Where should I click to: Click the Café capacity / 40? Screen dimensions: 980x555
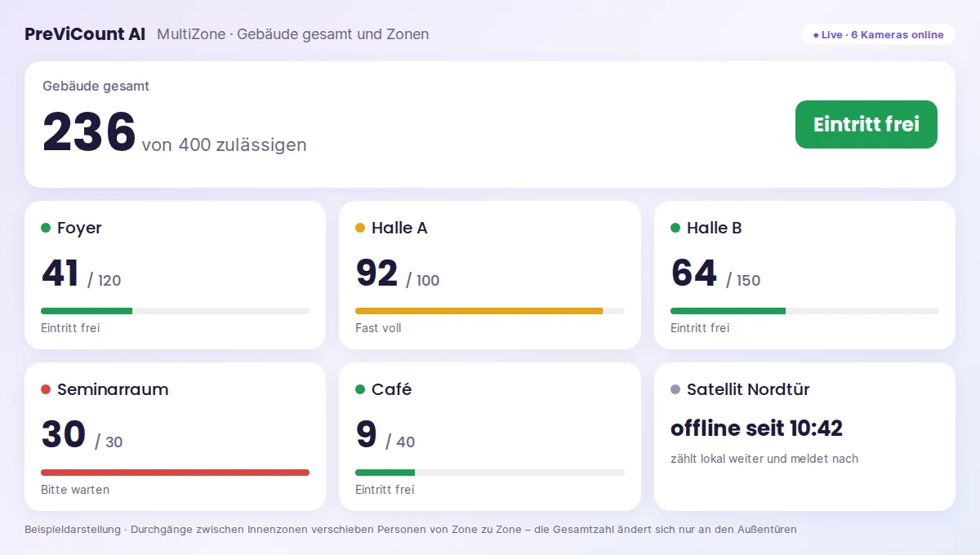click(400, 442)
